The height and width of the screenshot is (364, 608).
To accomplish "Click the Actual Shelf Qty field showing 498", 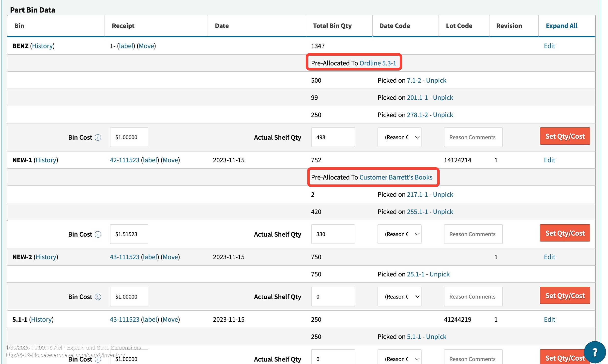I will (333, 137).
